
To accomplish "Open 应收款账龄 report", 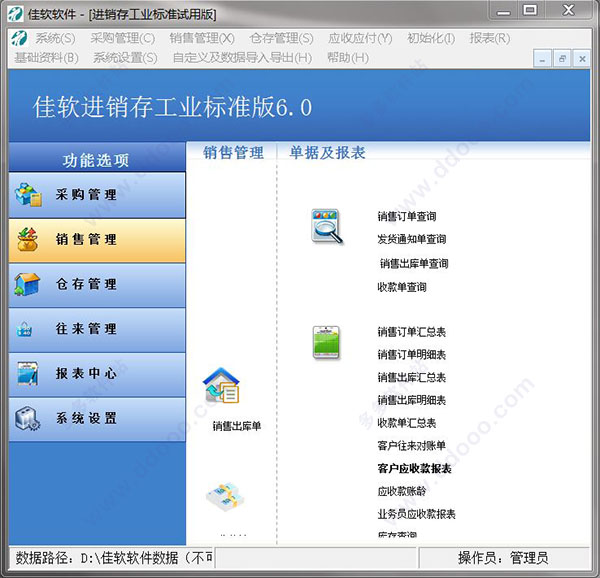I will (x=402, y=491).
